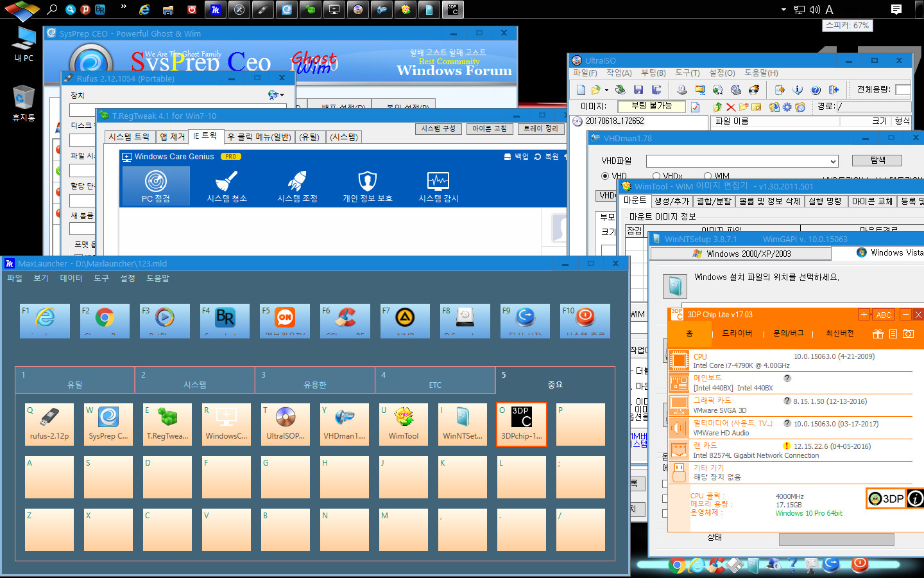Screen dimensions: 924x578
Task: Click the search magnifier in the taskbar
Action: pos(52,9)
